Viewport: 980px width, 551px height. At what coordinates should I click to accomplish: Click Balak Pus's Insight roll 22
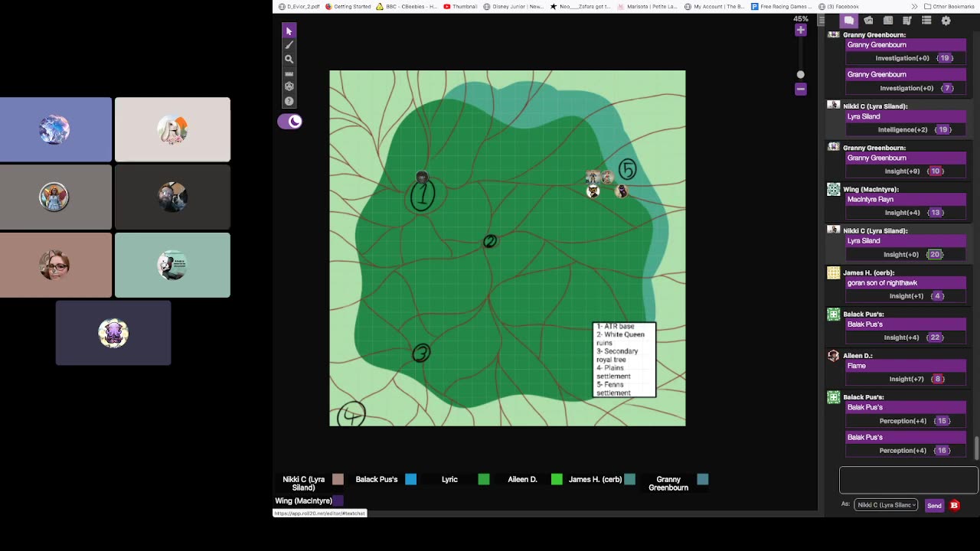pyautogui.click(x=935, y=337)
